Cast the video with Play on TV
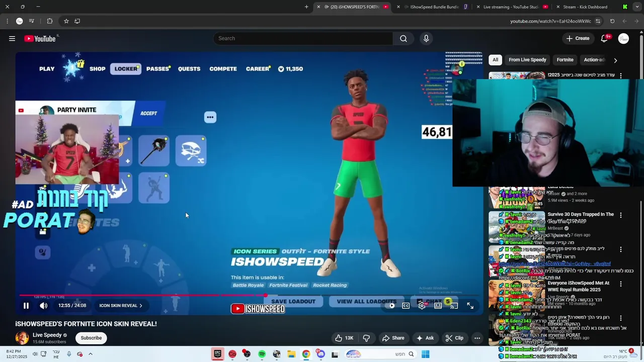The width and height of the screenshot is (644, 362). coord(454,306)
